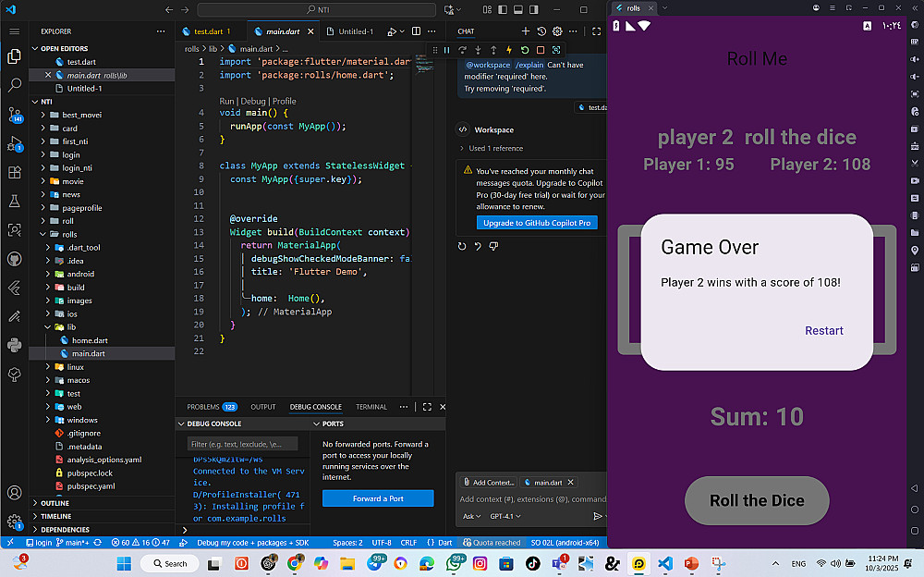Switch to the test.dart editor tab
Image resolution: width=924 pixels, height=577 pixels.
[208, 31]
